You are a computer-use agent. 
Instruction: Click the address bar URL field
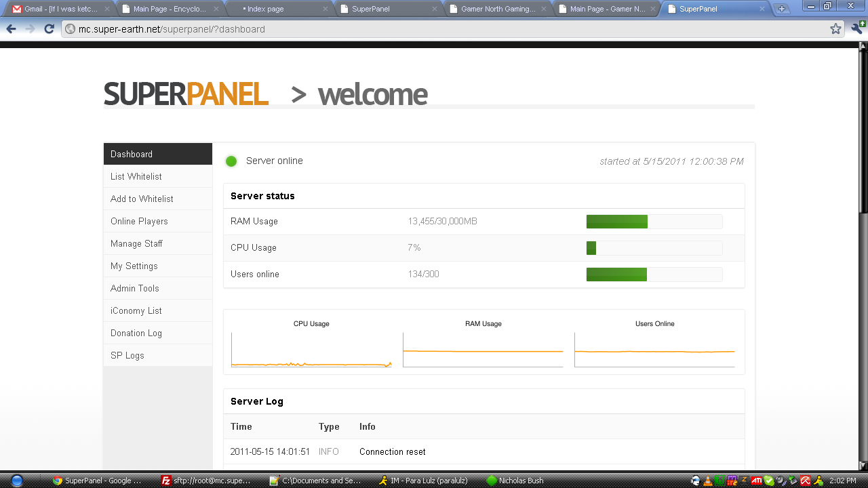(441, 29)
